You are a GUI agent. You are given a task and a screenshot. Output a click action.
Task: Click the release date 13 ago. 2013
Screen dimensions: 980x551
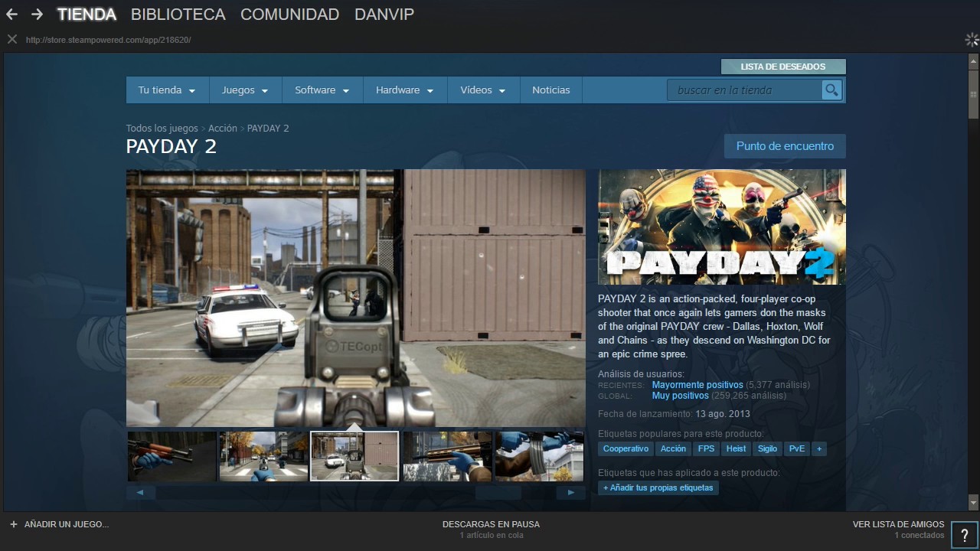(x=723, y=414)
